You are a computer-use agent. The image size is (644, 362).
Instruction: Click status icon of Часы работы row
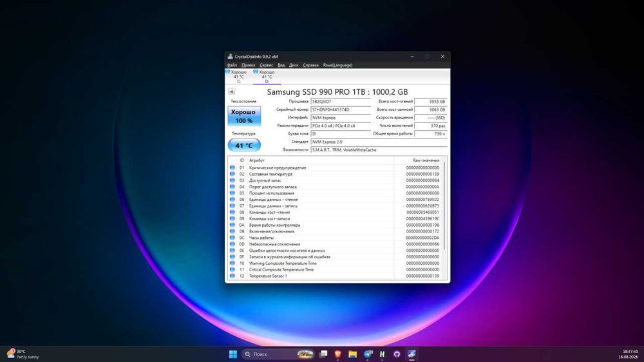232,238
